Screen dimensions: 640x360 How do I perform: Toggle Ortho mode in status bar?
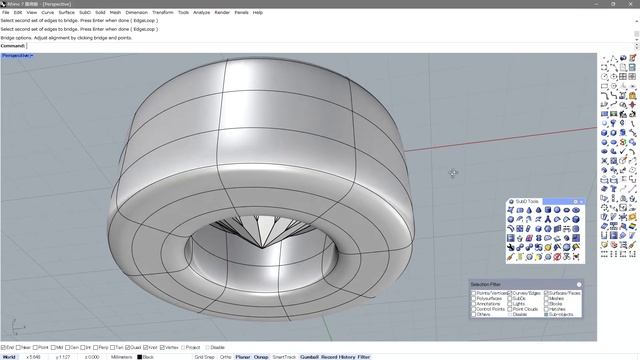pyautogui.click(x=225, y=357)
